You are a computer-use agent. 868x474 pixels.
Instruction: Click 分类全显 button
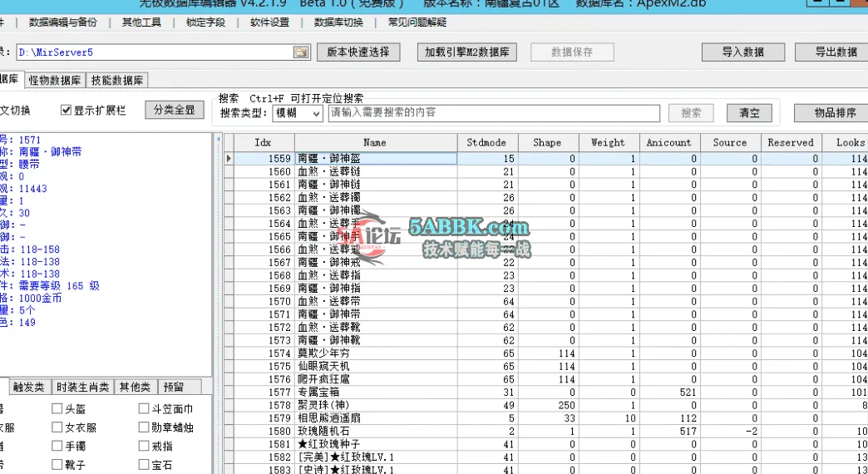coord(175,110)
